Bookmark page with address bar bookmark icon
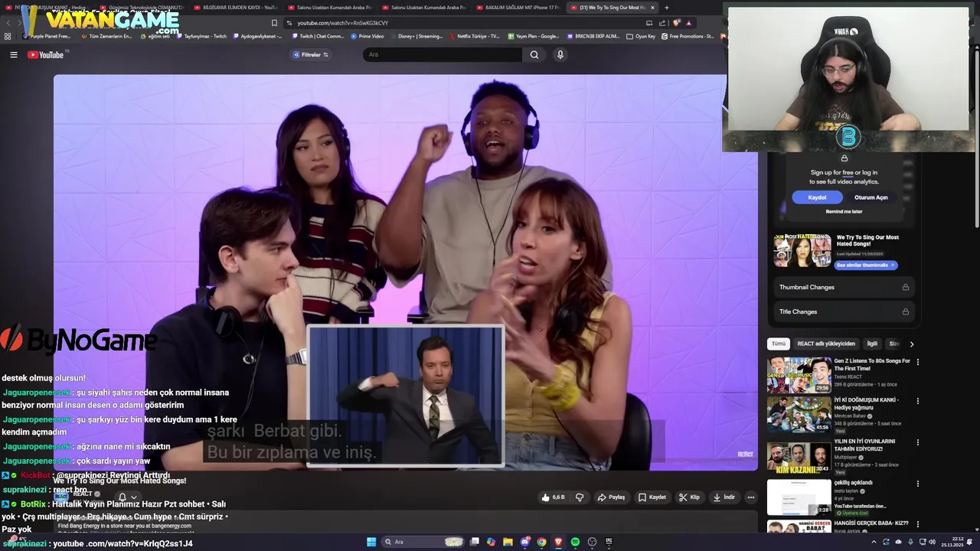The height and width of the screenshot is (551, 980). coord(275,23)
